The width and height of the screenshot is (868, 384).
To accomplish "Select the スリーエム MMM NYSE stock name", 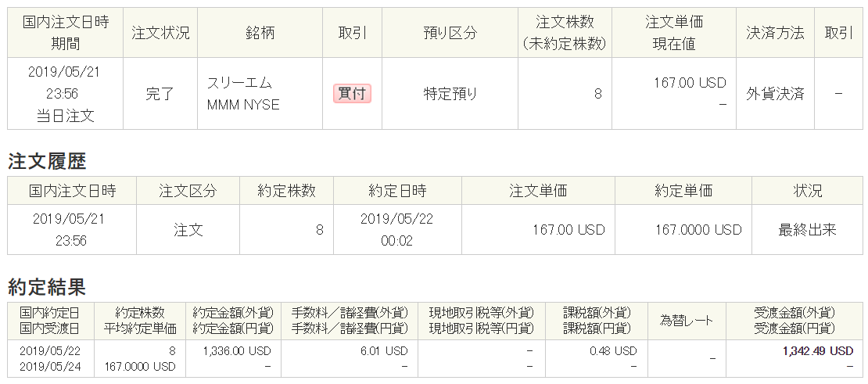I will [242, 94].
